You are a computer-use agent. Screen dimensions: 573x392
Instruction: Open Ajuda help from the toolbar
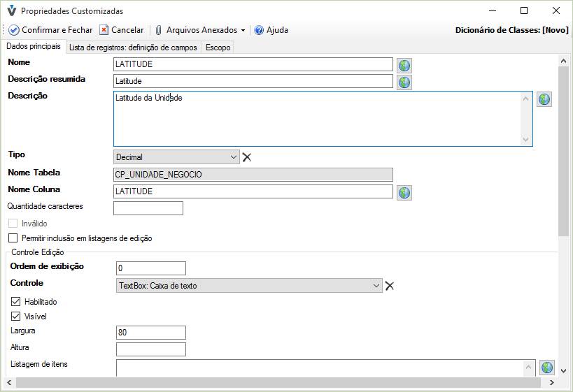point(271,30)
